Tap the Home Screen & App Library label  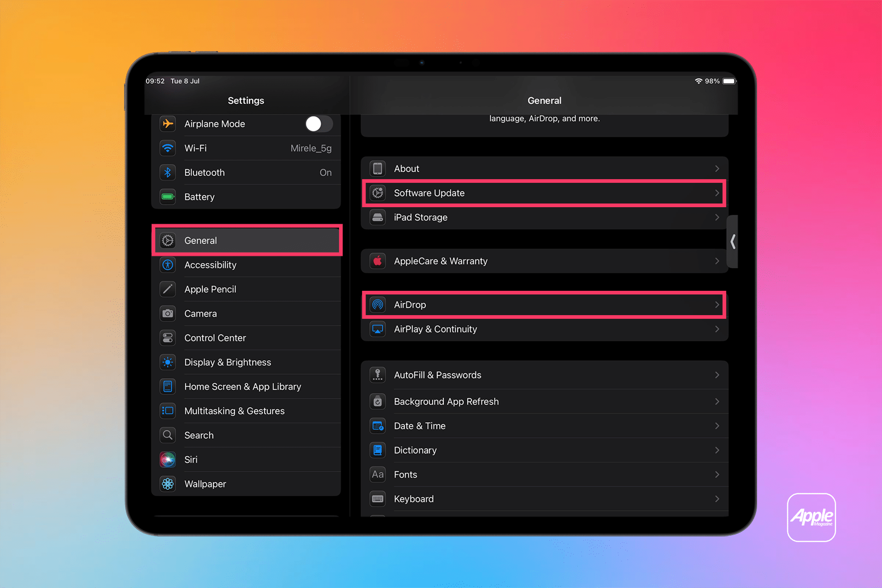tap(243, 387)
